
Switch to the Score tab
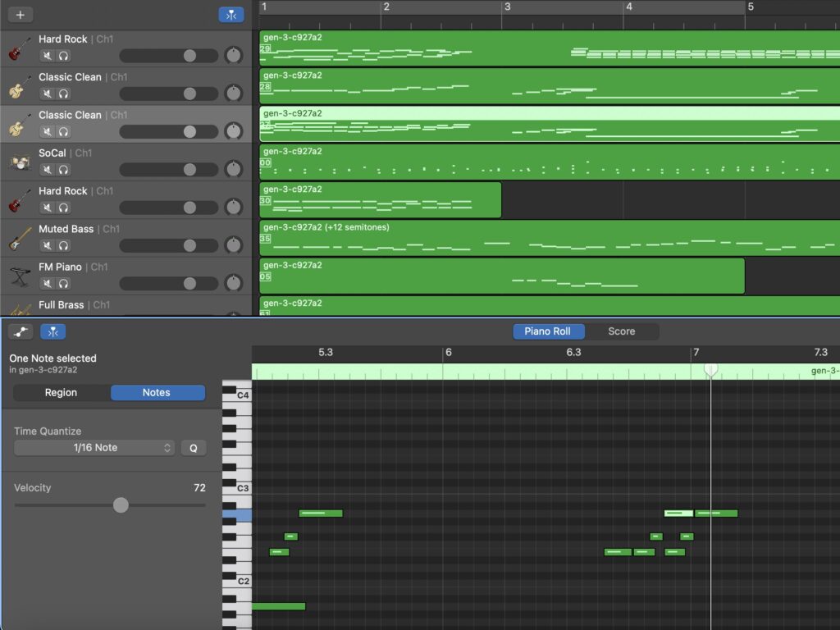(x=621, y=331)
